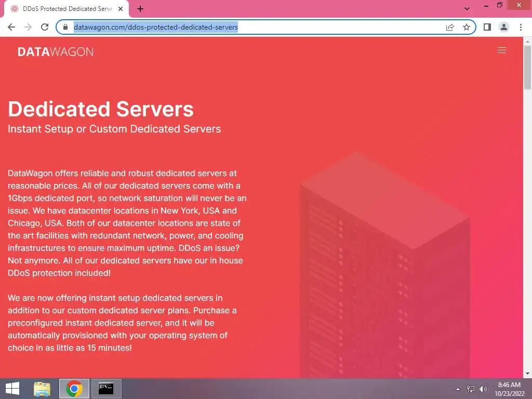This screenshot has width=532, height=399.
Task: Close the DDoS Protected Dedicated Servers tab
Action: point(121,9)
